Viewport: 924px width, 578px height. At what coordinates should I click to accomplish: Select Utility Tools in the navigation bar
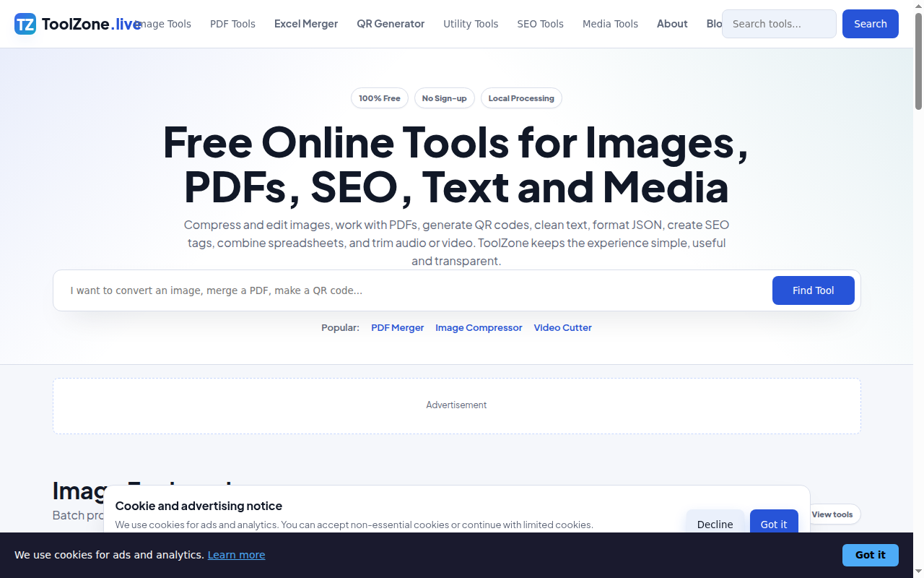pos(471,24)
